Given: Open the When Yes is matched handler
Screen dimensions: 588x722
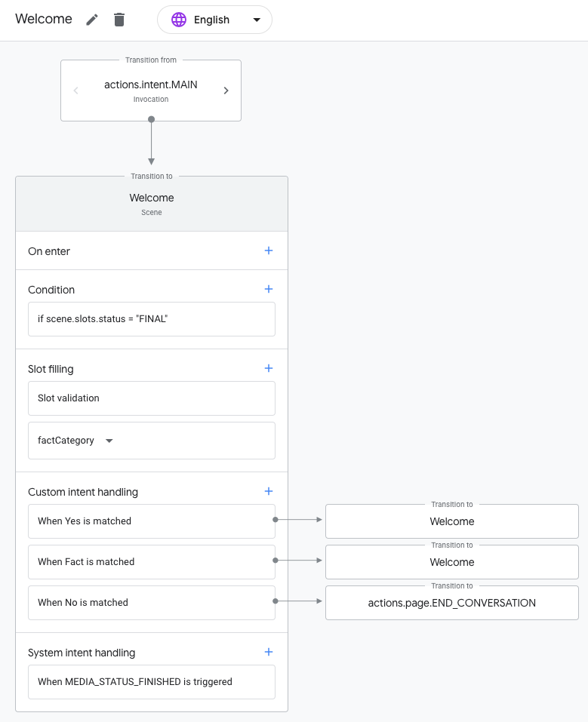Looking at the screenshot, I should pyautogui.click(x=151, y=521).
